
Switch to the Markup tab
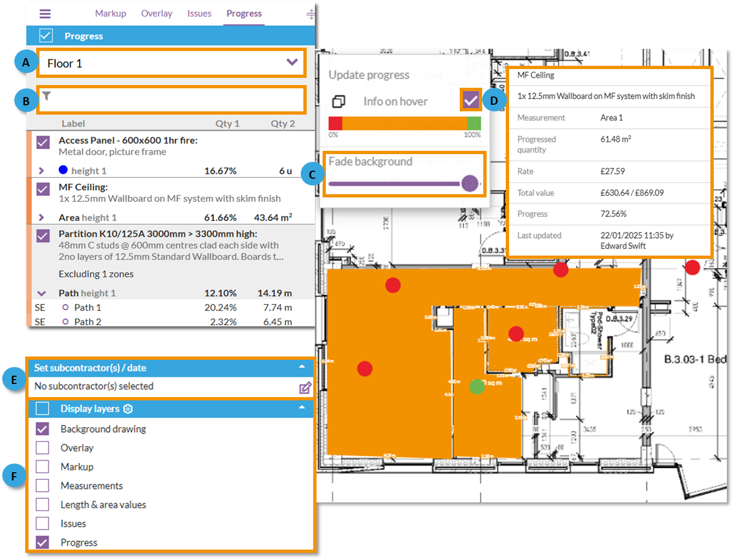[110, 13]
